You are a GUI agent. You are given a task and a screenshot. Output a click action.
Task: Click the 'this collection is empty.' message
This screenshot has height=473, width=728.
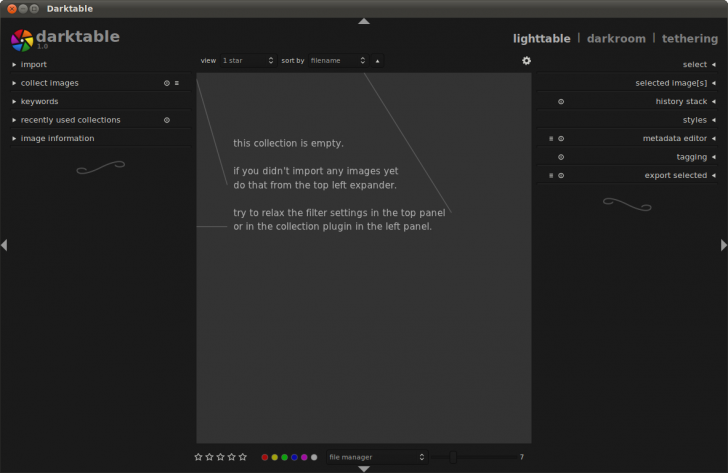288,143
